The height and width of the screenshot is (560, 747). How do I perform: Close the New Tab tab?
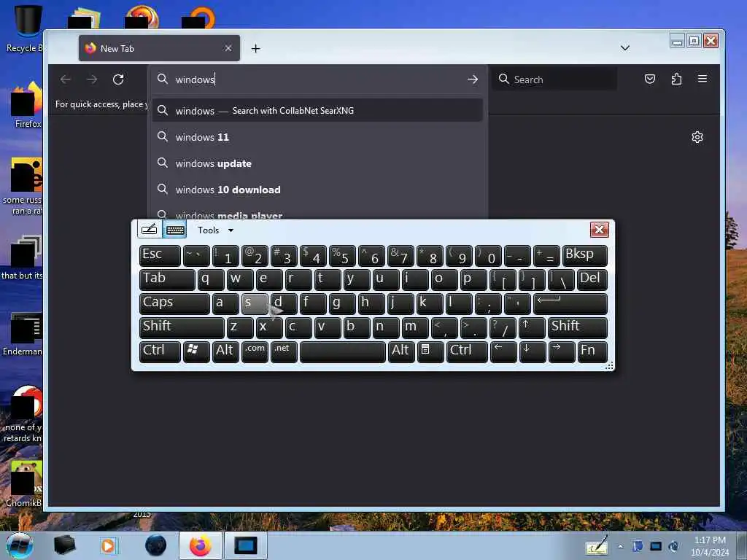[228, 48]
